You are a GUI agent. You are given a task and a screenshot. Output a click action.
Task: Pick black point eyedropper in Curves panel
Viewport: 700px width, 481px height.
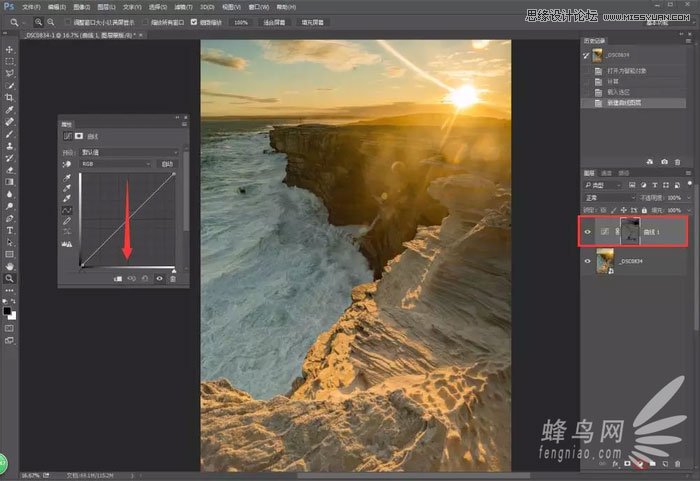click(67, 178)
